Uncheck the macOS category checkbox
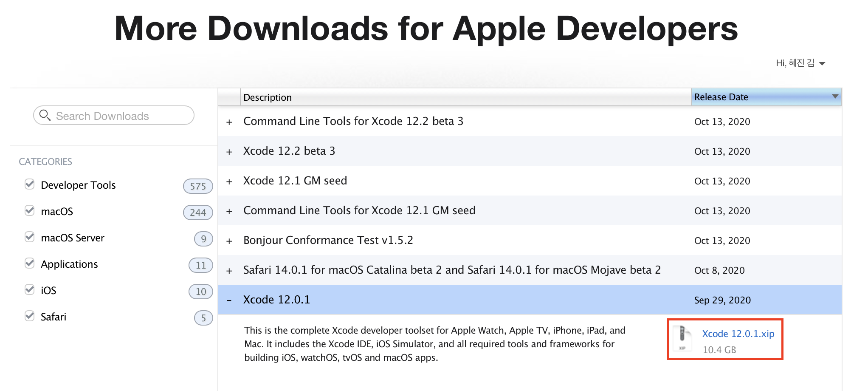868x391 pixels. coord(30,211)
